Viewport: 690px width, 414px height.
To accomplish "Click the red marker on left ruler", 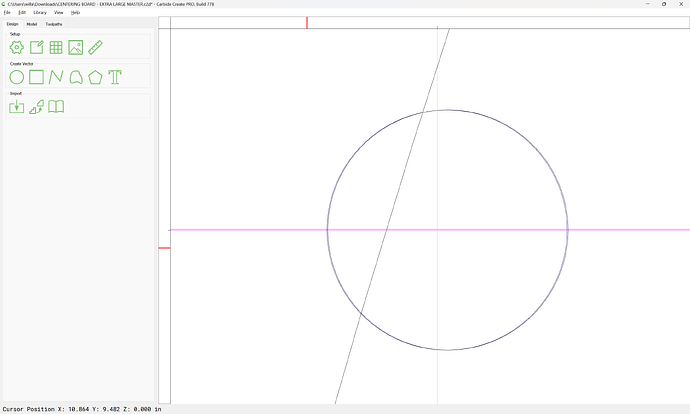I will (164, 248).
